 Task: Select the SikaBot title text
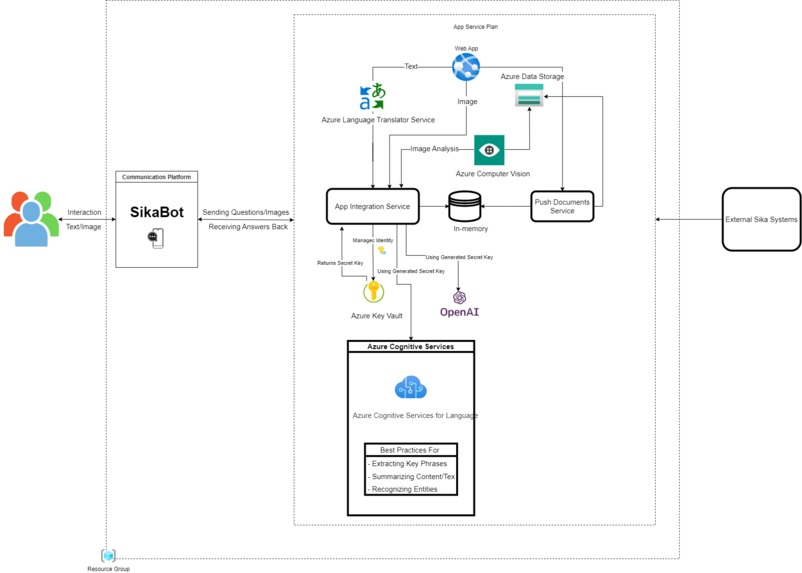(x=157, y=212)
